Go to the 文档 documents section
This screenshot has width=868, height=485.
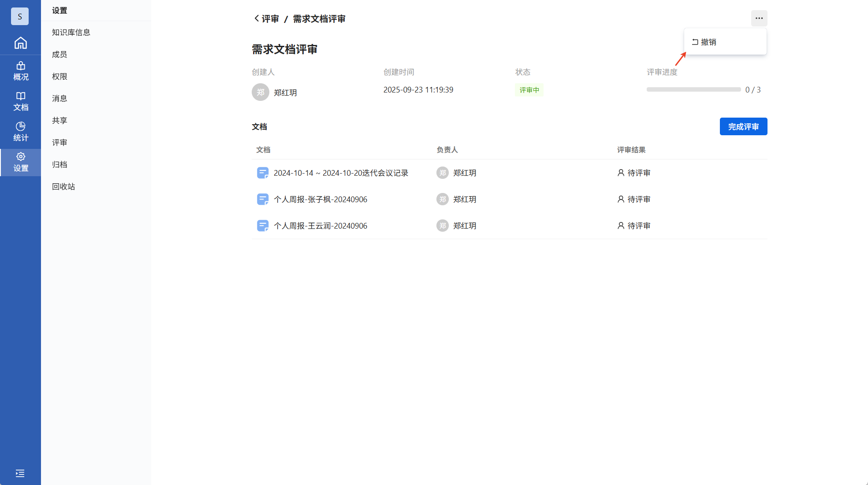tap(20, 101)
